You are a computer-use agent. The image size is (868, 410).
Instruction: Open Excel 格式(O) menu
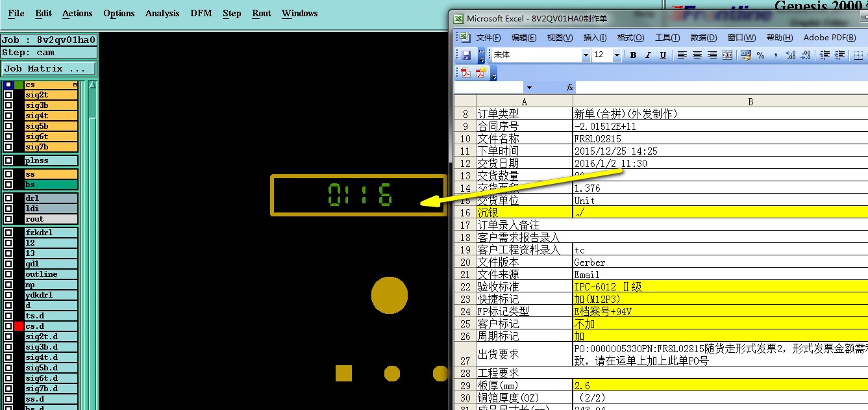pyautogui.click(x=630, y=38)
